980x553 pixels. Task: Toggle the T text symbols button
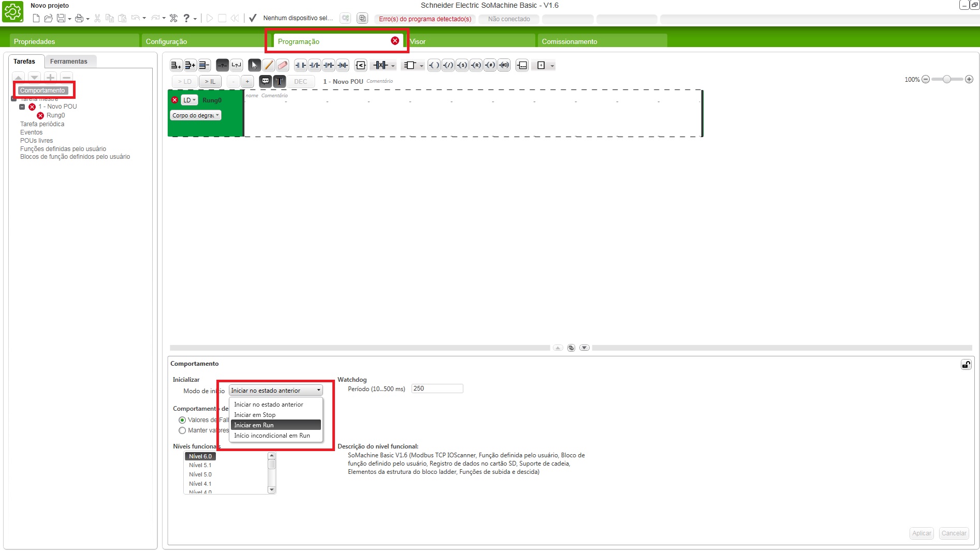click(280, 81)
